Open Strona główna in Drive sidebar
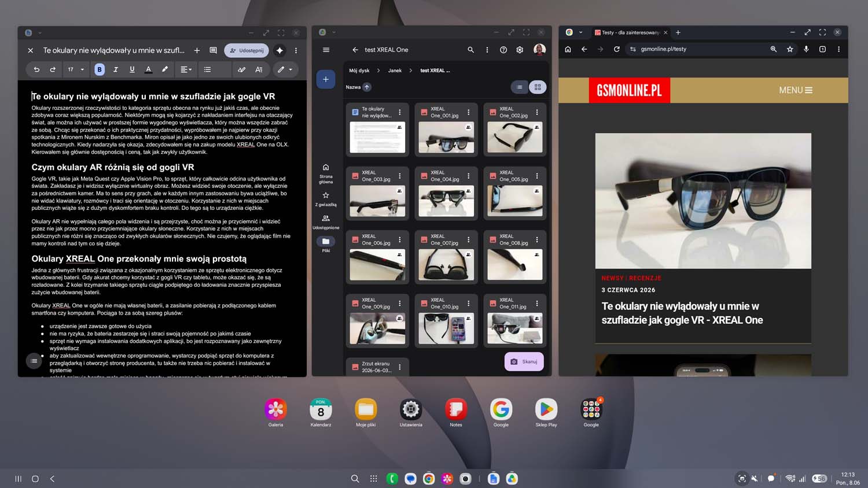The width and height of the screenshot is (868, 488). (326, 173)
